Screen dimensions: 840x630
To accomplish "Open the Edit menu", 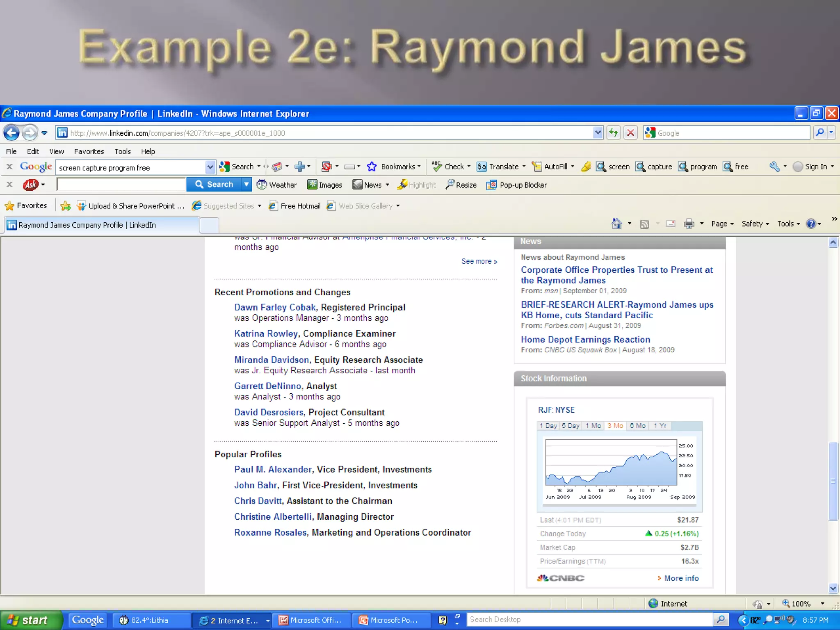I will [33, 151].
